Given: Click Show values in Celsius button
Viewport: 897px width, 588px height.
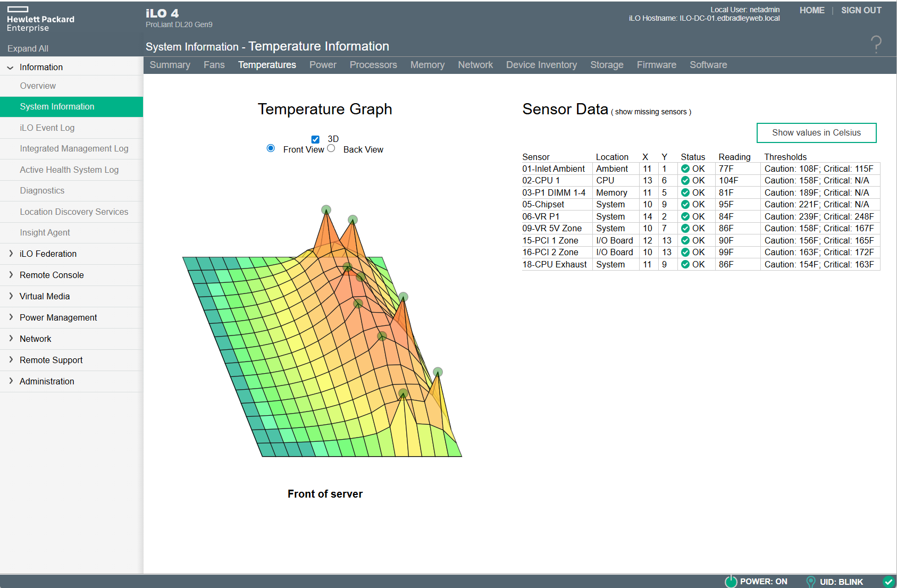Looking at the screenshot, I should click(816, 133).
